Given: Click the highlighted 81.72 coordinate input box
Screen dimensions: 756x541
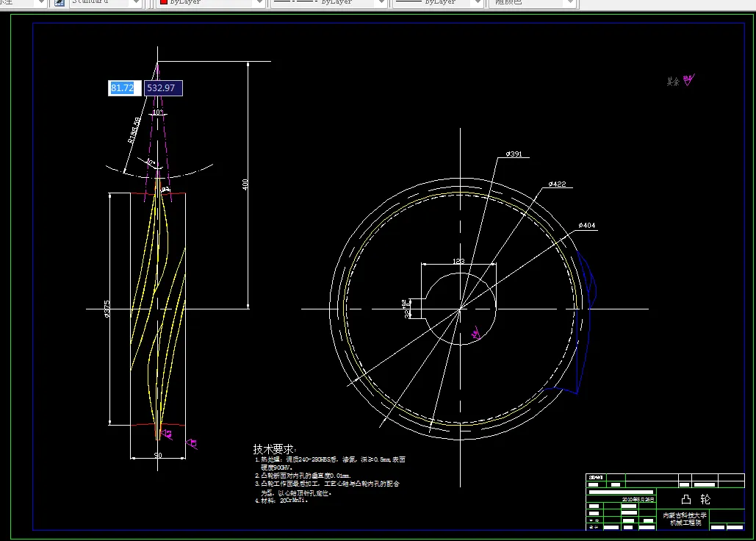Looking at the screenshot, I should pyautogui.click(x=124, y=87).
